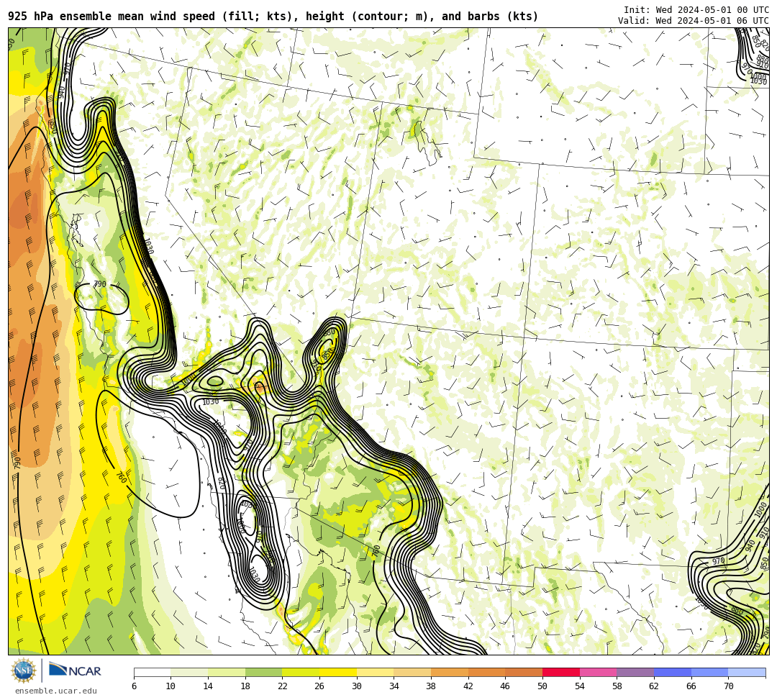Pick the dark orange 46-50 kts swatch
Screen dimensions: 777x700
(x=524, y=672)
